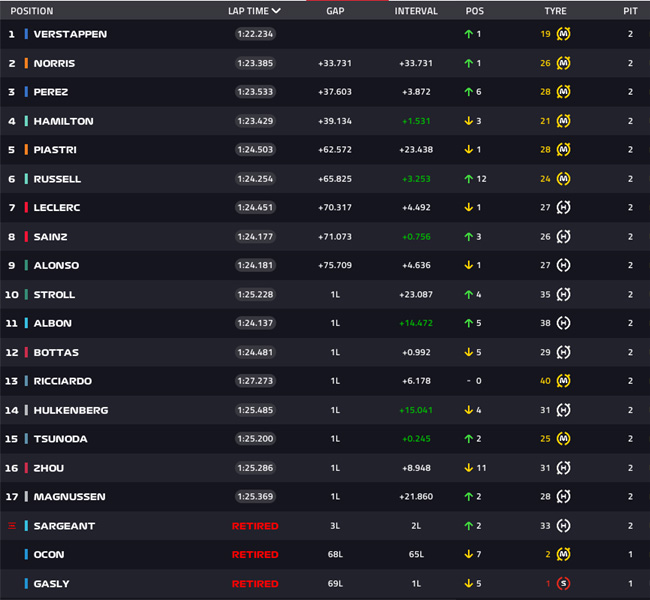Select the INTERVAL column header

point(416,11)
